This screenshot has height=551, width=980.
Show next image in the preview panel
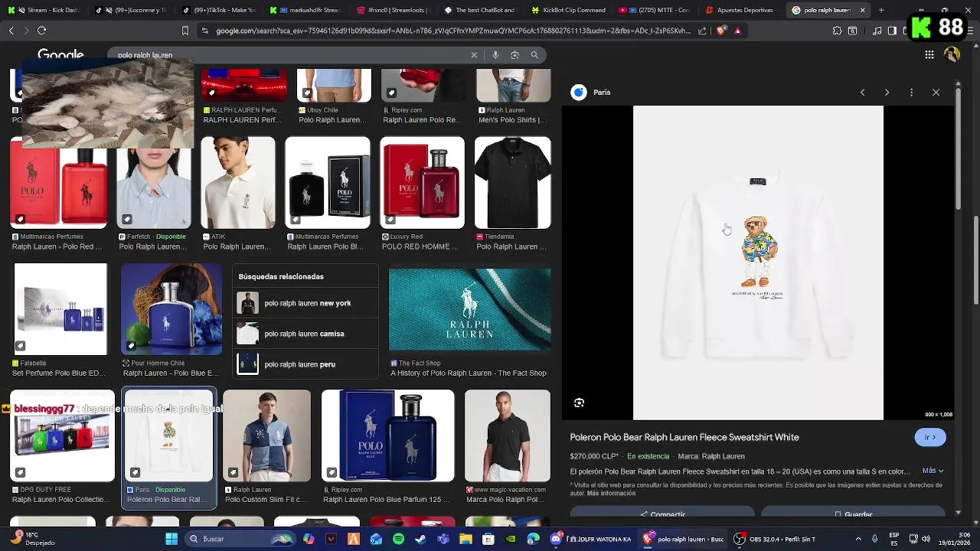pyautogui.click(x=887, y=93)
